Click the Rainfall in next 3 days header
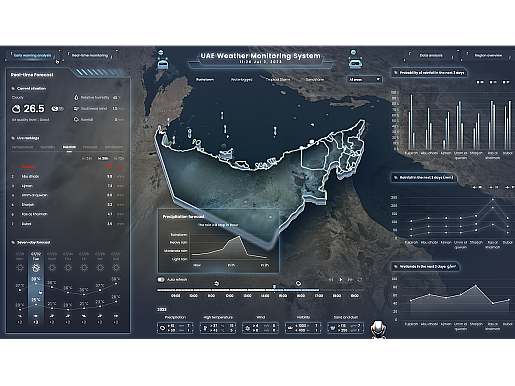The image size is (515, 386). pos(424,177)
